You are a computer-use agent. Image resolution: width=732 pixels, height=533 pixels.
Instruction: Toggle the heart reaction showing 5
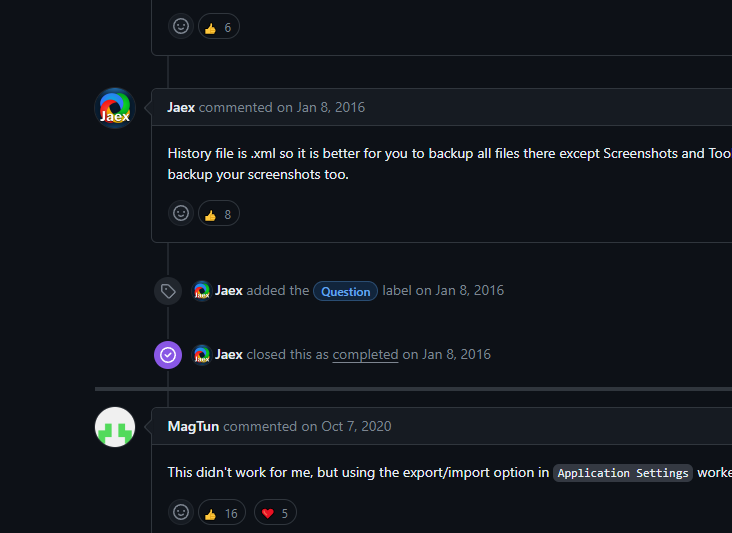pyautogui.click(x=275, y=513)
